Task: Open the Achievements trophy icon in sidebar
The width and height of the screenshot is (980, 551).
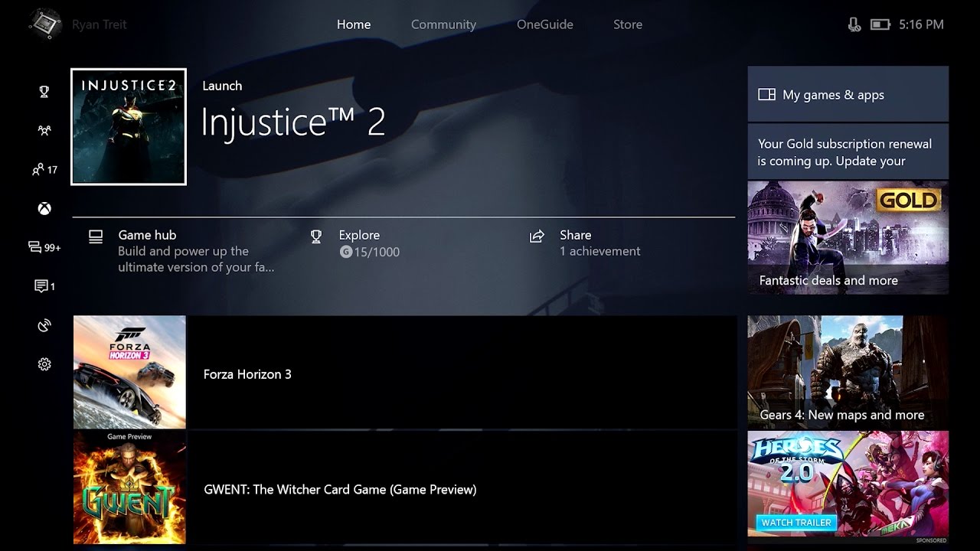Action: tap(44, 92)
